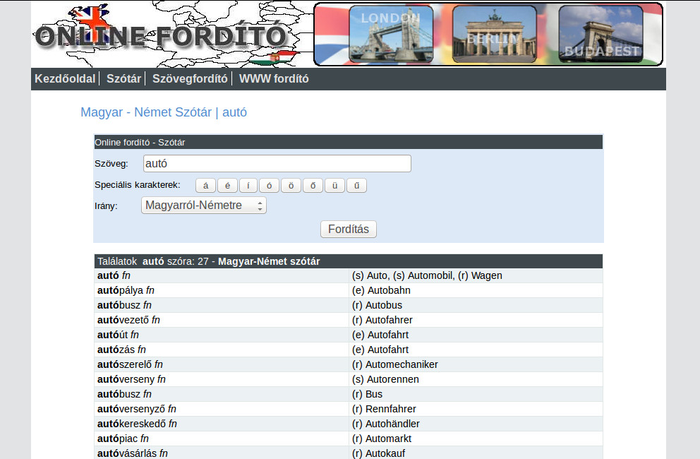Click the 'Online fordító - Szótár' form header

coord(348,142)
